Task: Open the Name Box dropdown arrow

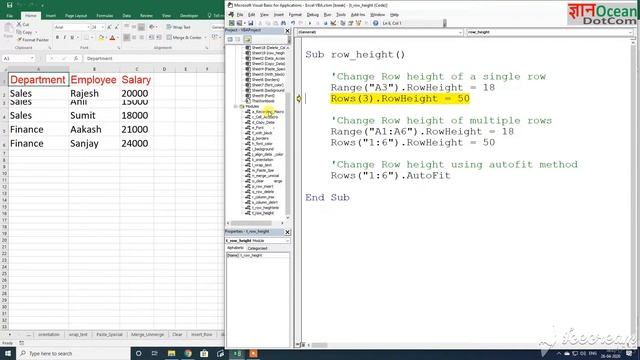Action: (32, 58)
